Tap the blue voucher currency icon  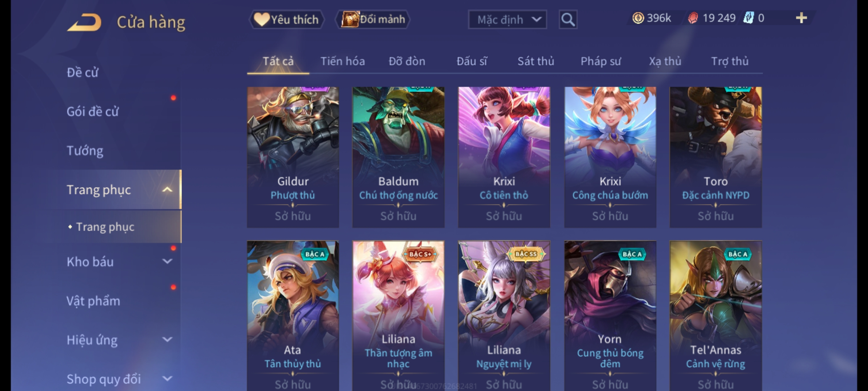tap(748, 18)
